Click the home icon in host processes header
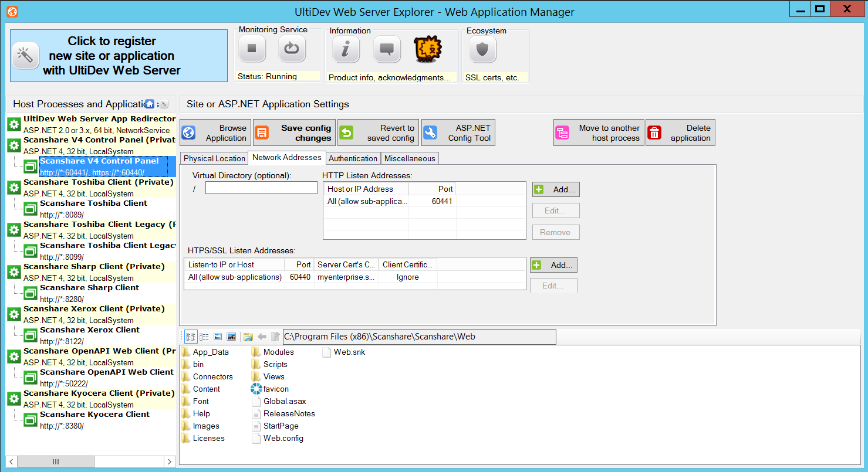This screenshot has height=472, width=868. pos(150,104)
